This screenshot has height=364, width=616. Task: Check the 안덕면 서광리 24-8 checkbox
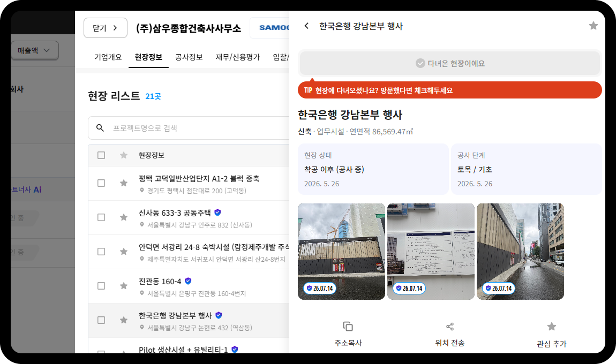click(101, 251)
